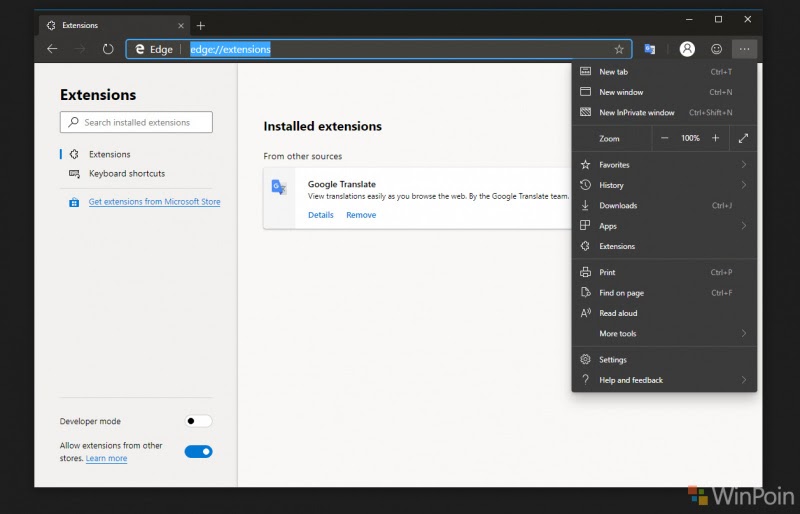The width and height of the screenshot is (800, 514).
Task: Enable Developer mode toggle
Action: point(198,421)
